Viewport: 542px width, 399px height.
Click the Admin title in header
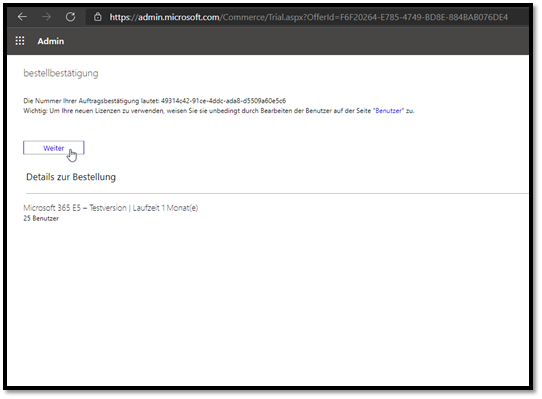pyautogui.click(x=51, y=41)
